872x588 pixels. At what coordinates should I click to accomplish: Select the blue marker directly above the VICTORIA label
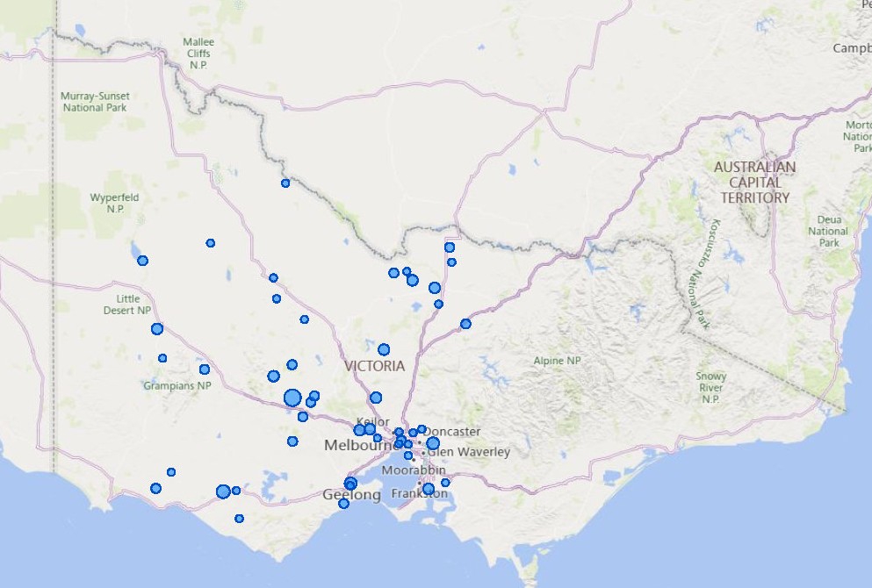pos(384,349)
